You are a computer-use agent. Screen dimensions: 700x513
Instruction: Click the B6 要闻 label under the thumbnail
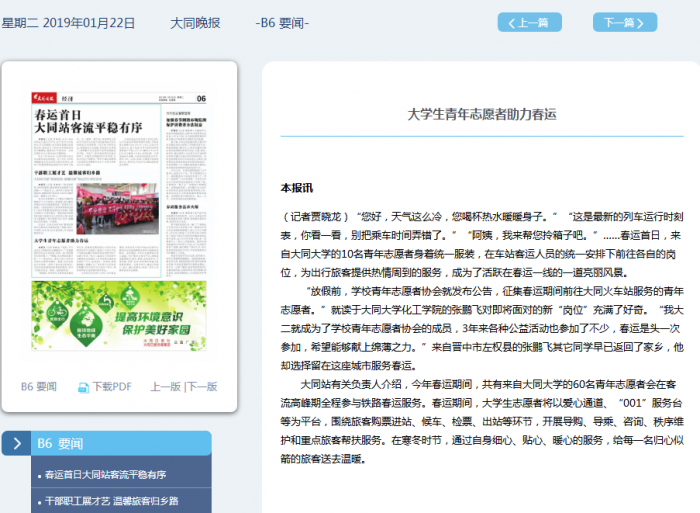coord(39,387)
